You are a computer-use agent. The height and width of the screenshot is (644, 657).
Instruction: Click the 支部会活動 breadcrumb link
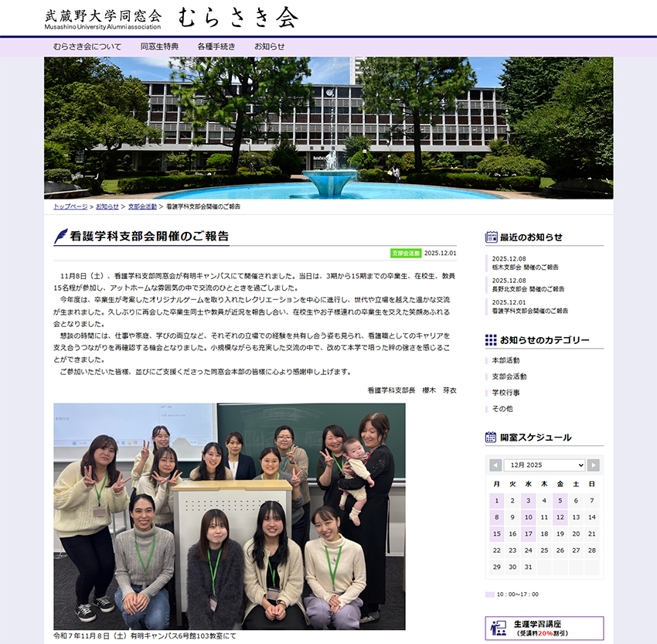tap(142, 207)
